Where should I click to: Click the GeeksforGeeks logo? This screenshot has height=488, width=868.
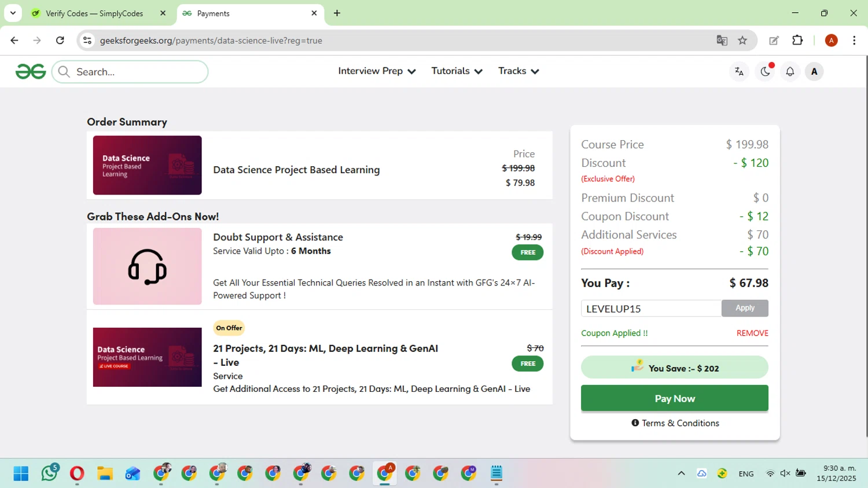tap(31, 72)
